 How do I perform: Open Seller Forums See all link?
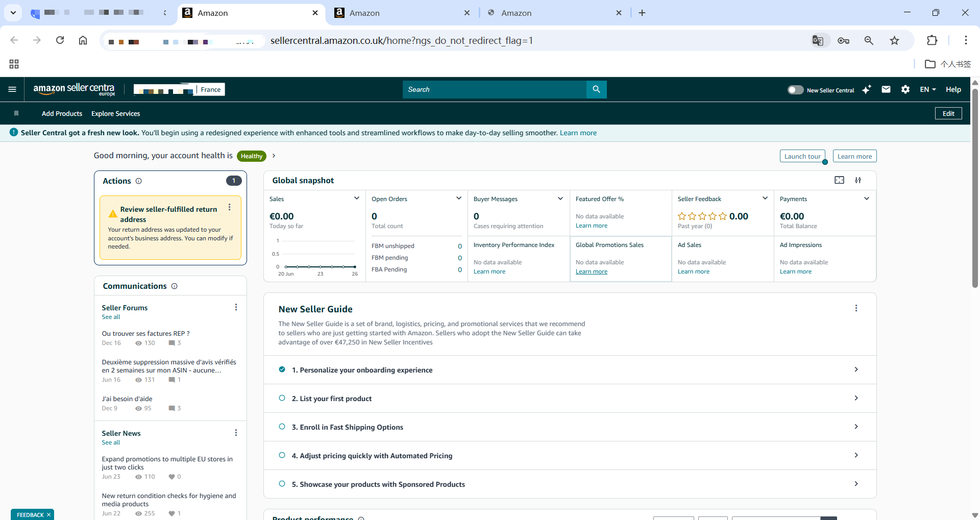pyautogui.click(x=111, y=317)
